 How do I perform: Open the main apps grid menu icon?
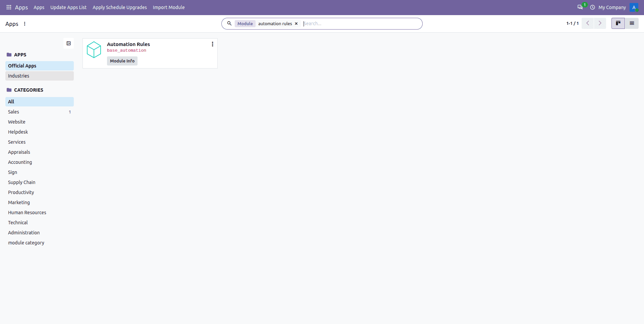click(9, 7)
